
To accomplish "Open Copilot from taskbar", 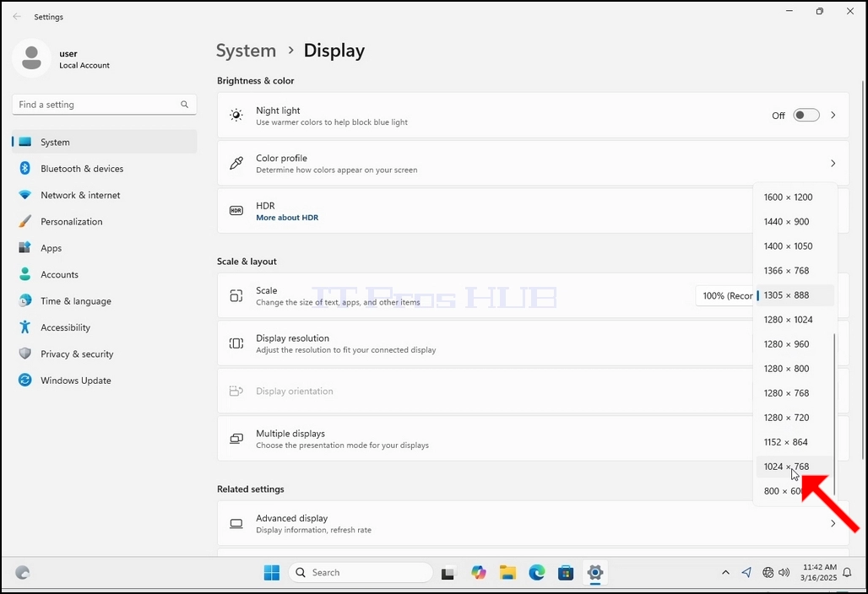I will [x=479, y=572].
